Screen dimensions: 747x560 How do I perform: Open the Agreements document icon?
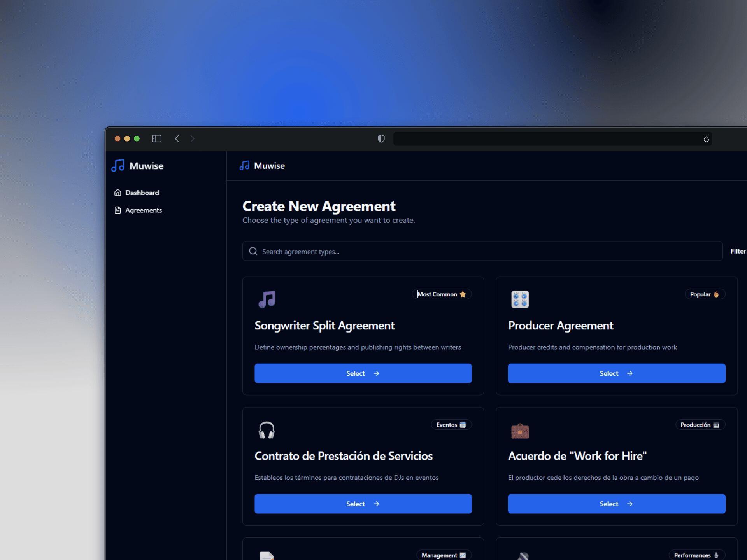pos(117,210)
